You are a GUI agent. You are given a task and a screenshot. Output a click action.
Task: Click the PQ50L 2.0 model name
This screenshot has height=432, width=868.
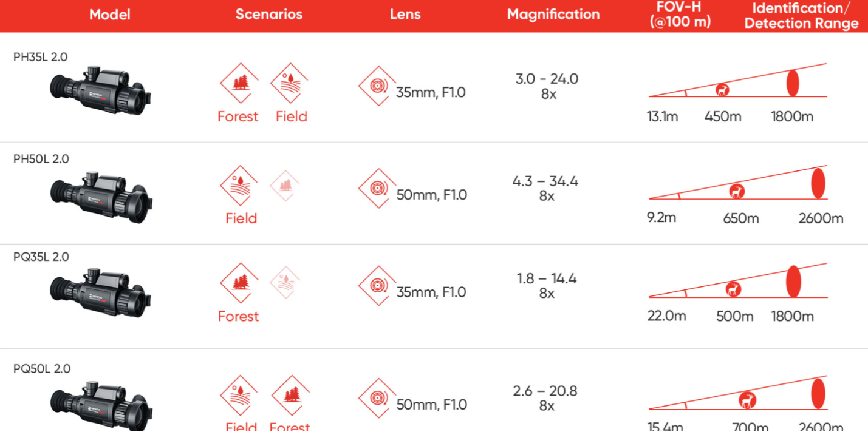click(x=42, y=368)
